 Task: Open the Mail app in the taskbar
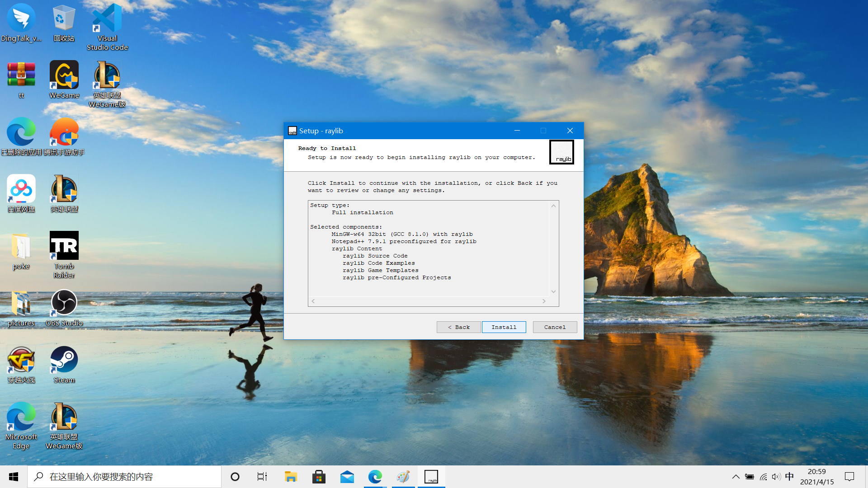click(347, 477)
